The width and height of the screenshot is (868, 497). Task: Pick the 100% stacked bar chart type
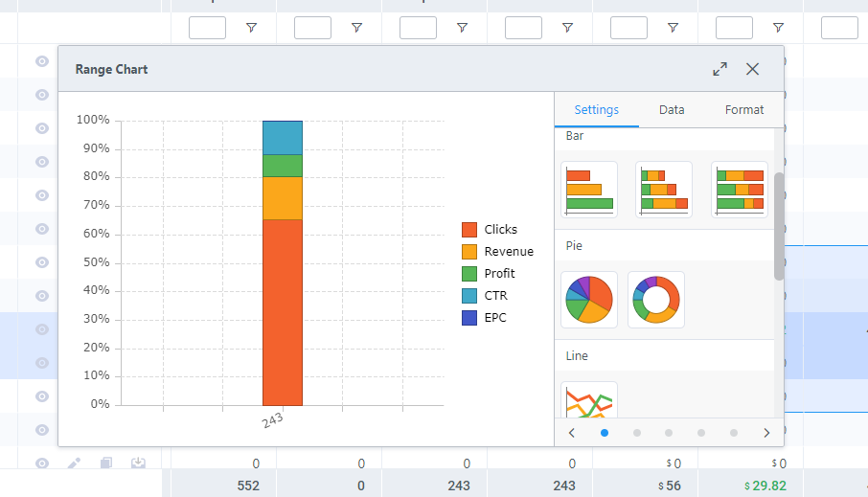pyautogui.click(x=740, y=190)
